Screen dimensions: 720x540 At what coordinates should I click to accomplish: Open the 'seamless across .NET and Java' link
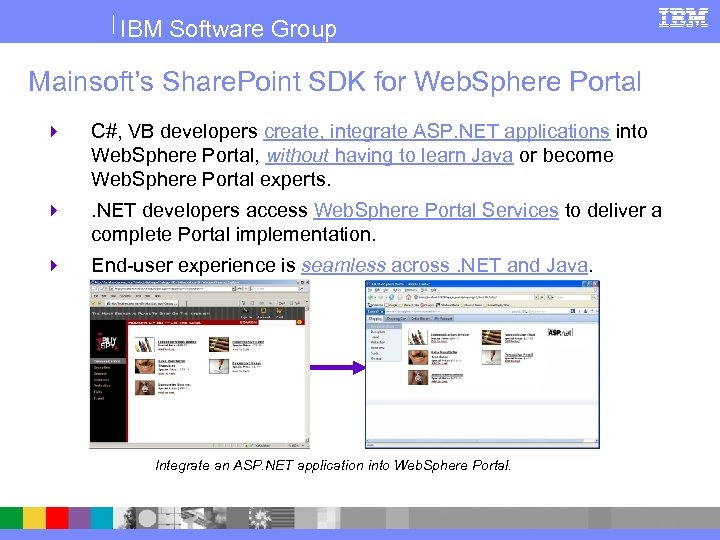click(x=444, y=265)
